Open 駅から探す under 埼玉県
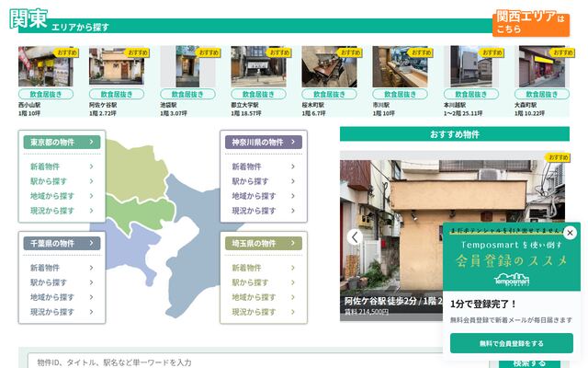The image size is (588, 368). click(x=264, y=282)
